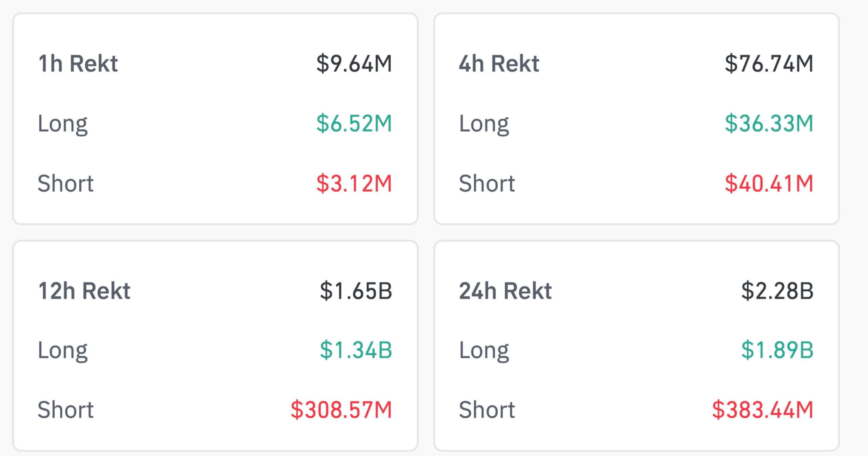Viewport: 868px width, 456px height.
Task: Select the Short label in 4h Rekt card
Action: pyautogui.click(x=487, y=183)
